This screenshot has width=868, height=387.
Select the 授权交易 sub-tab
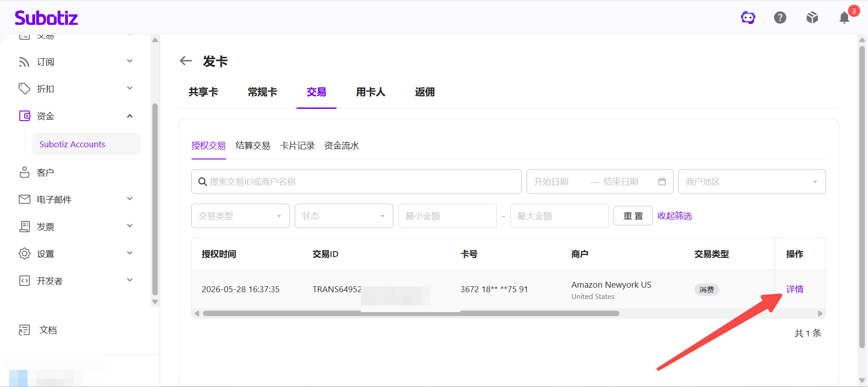(x=208, y=145)
